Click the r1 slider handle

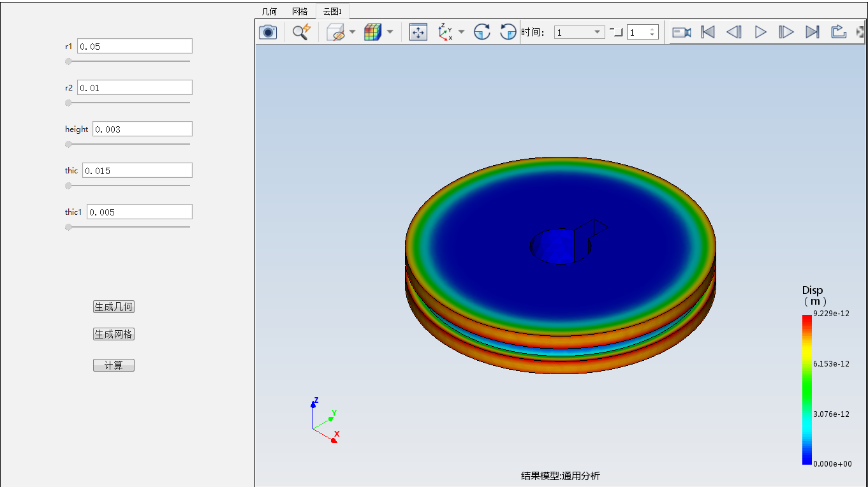point(68,61)
